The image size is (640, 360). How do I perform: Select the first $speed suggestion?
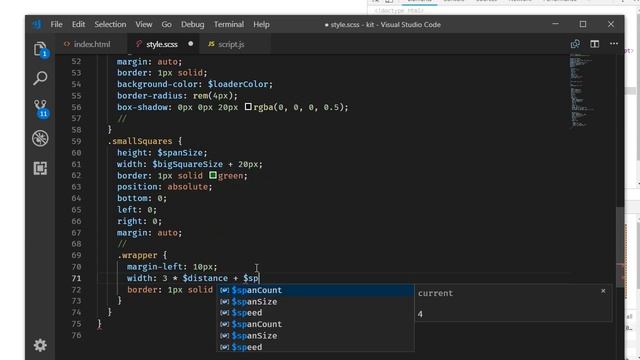coord(315,313)
